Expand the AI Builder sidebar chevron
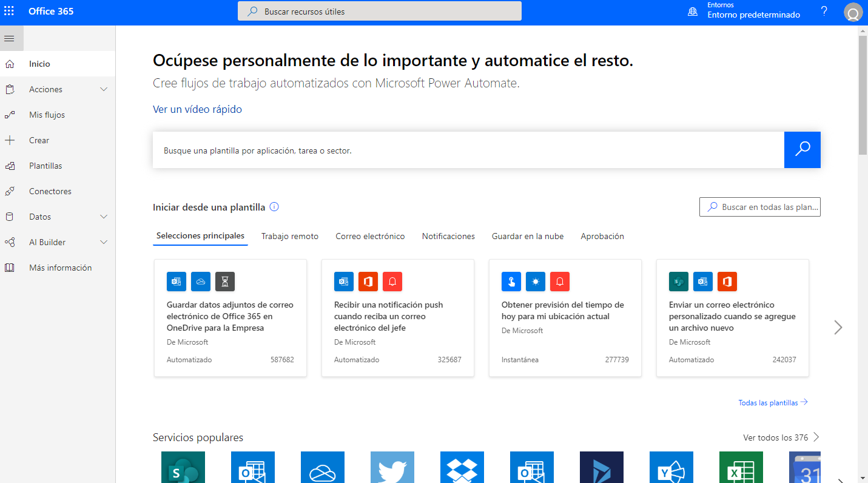Screen dimensions: 868x483 click(104, 242)
